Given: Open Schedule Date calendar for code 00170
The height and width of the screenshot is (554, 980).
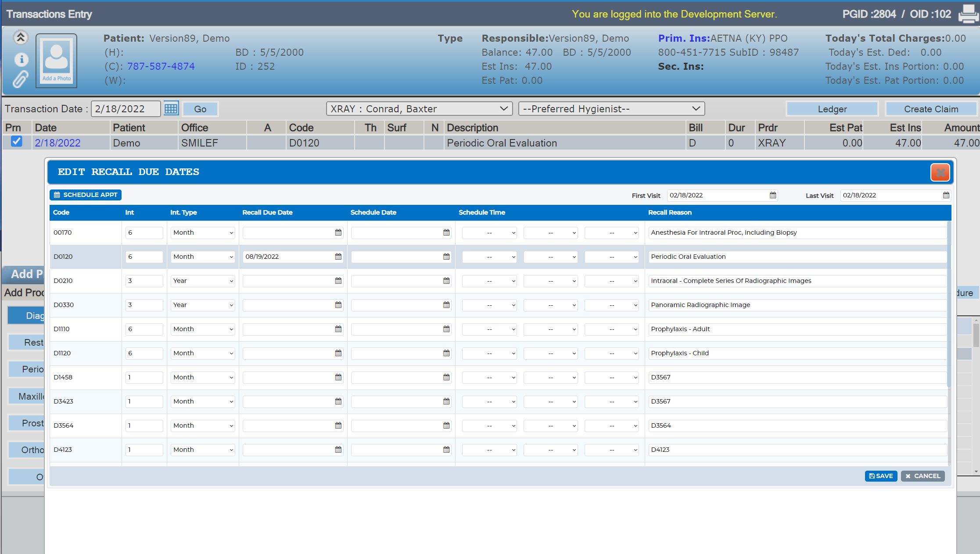Looking at the screenshot, I should tap(446, 232).
